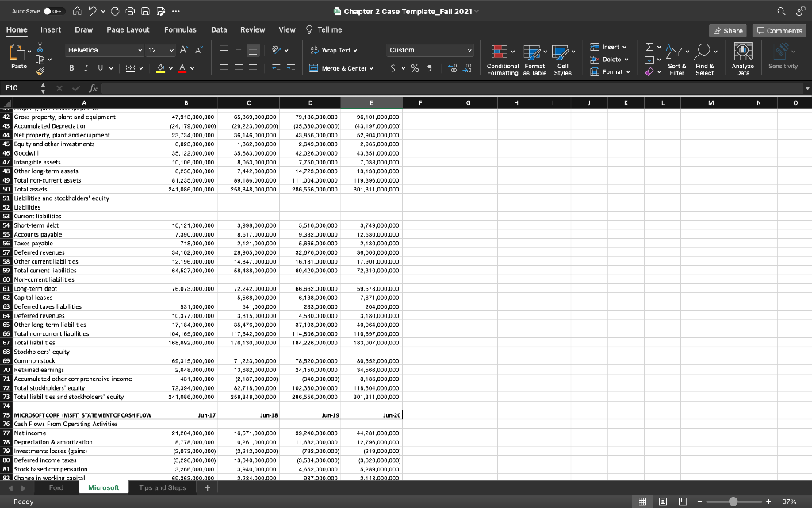812x508 pixels.
Task: Click the Decrease Decimal icon
Action: pyautogui.click(x=467, y=68)
